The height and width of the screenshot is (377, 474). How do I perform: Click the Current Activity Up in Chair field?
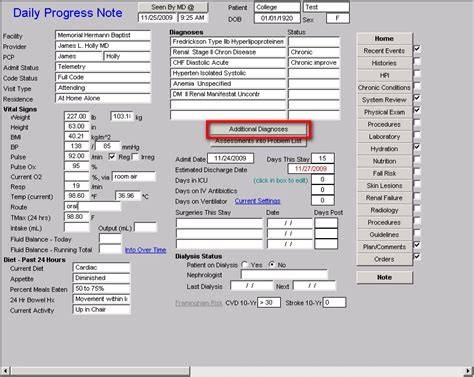[101, 310]
